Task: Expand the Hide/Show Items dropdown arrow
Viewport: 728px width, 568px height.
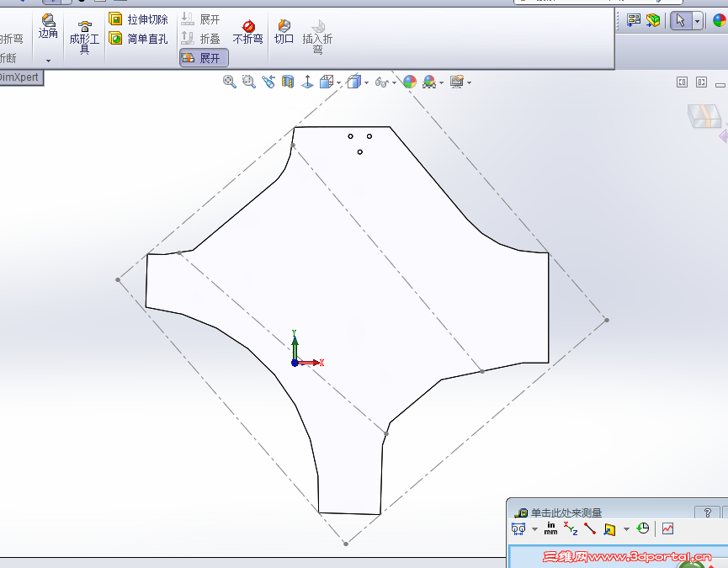Action: click(x=394, y=83)
